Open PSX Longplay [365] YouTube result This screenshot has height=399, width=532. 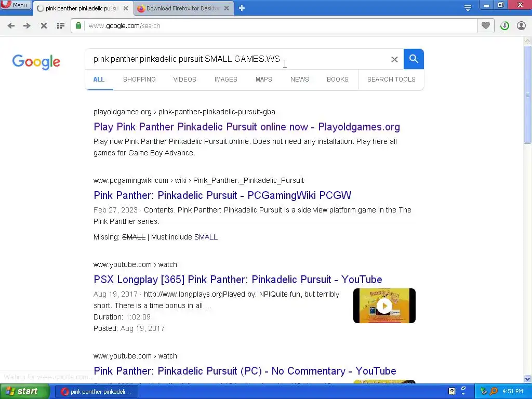point(238,280)
